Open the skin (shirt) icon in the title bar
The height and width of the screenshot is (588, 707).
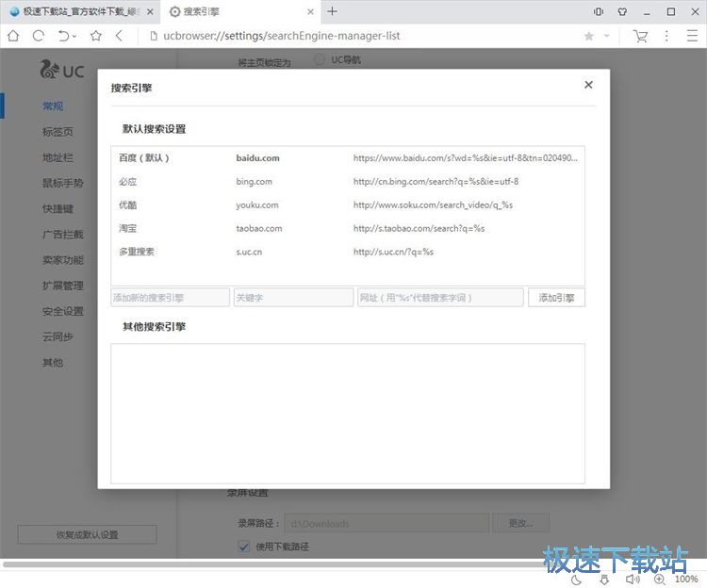(x=622, y=11)
